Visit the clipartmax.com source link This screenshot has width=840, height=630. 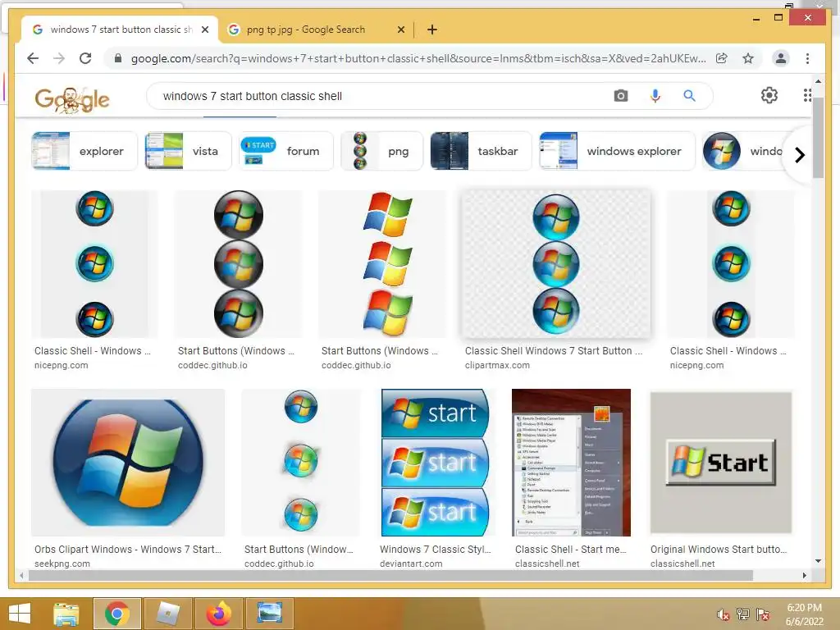(x=497, y=365)
